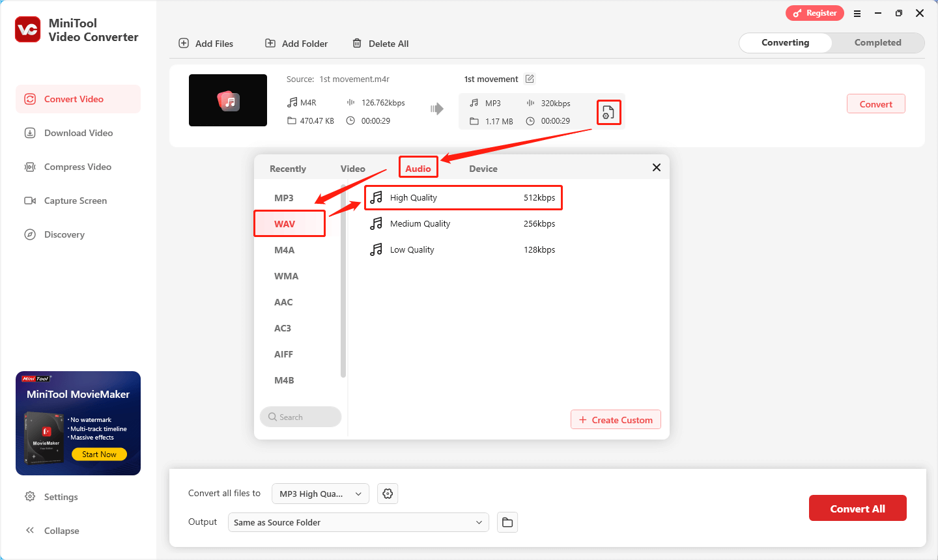The height and width of the screenshot is (560, 938).
Task: Click the Add Folder icon
Action: coord(270,44)
